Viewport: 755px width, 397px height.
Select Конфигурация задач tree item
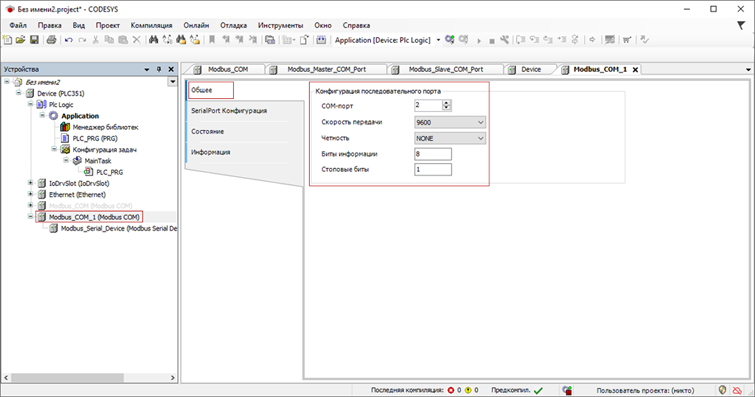(x=104, y=150)
